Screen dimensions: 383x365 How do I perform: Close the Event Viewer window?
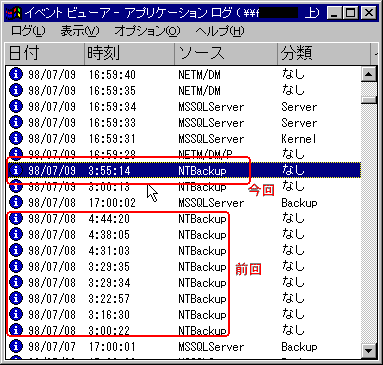[x=369, y=13]
